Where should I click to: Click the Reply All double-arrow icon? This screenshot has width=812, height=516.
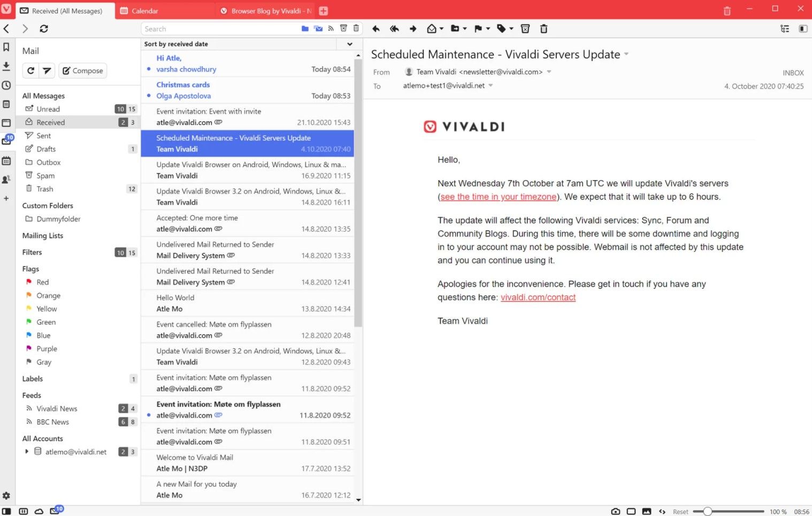394,29
